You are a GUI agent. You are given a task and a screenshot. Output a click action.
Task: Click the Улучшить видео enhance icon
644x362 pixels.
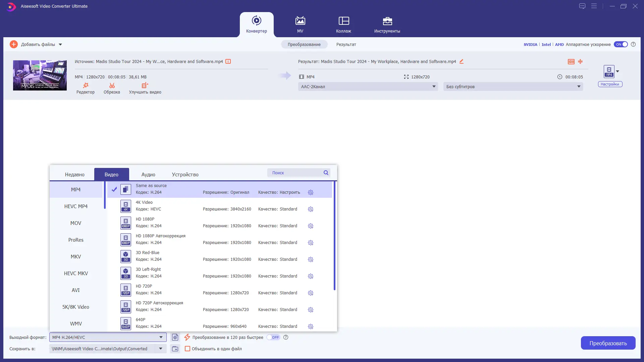[x=145, y=86]
